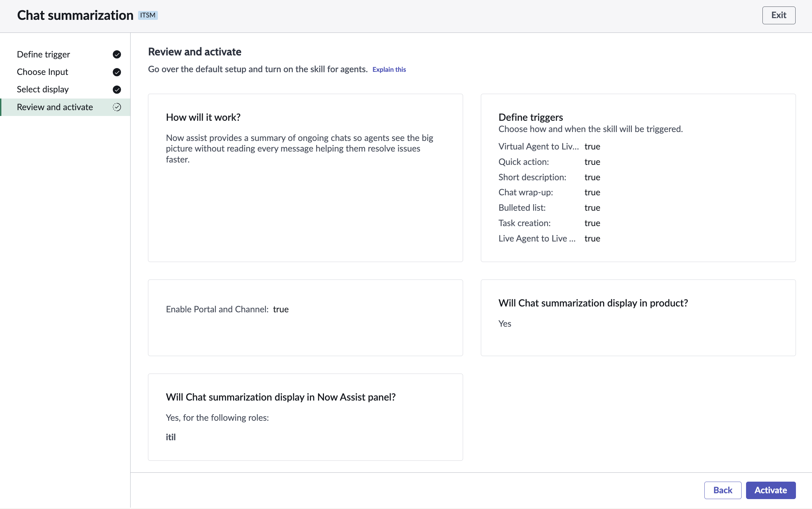Screen dimensions: 812x509
Task: Click the Yes answer in product display card
Action: point(505,324)
